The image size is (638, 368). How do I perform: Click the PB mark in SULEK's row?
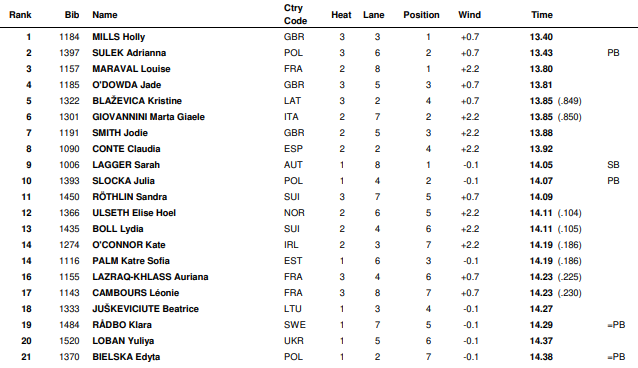point(613,53)
